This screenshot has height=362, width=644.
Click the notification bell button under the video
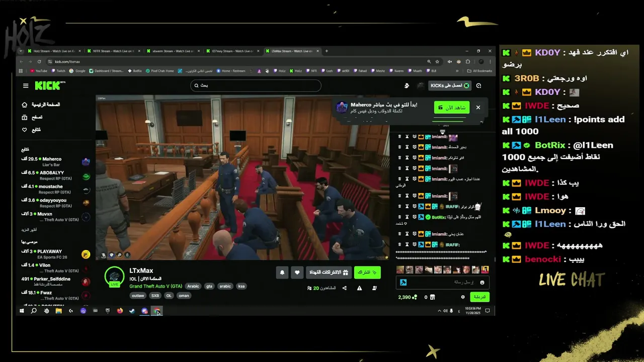click(x=282, y=273)
